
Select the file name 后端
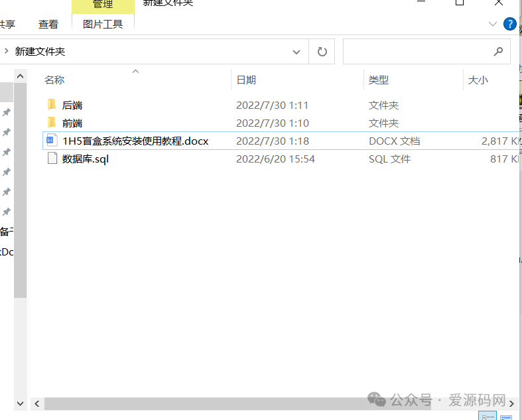[x=72, y=105]
